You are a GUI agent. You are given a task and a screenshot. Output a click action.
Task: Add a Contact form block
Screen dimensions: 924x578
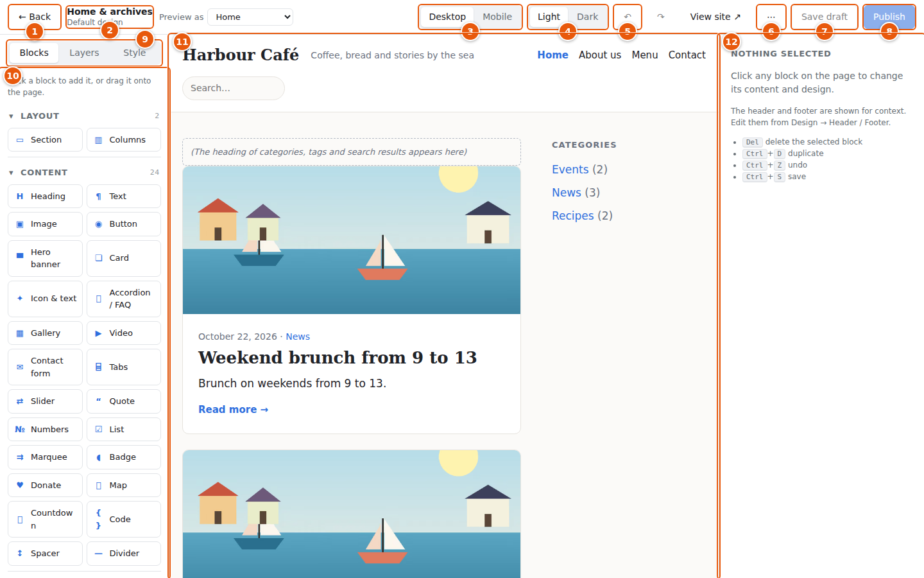click(45, 367)
